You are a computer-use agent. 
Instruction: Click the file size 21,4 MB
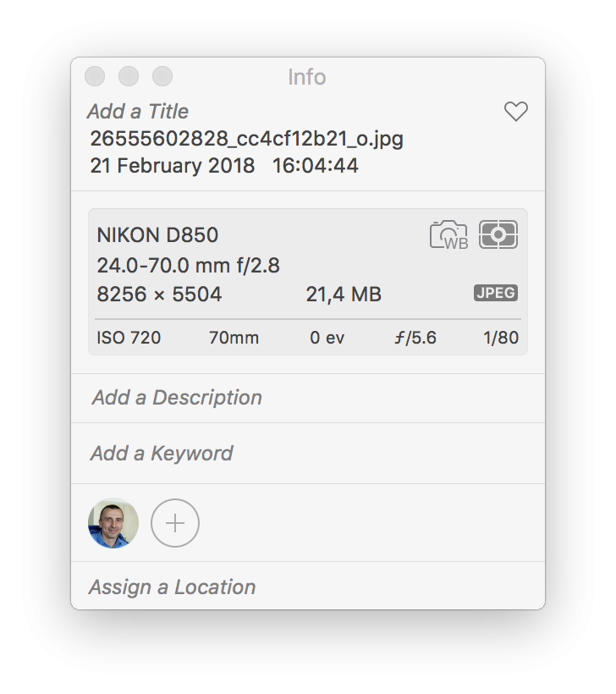(344, 295)
